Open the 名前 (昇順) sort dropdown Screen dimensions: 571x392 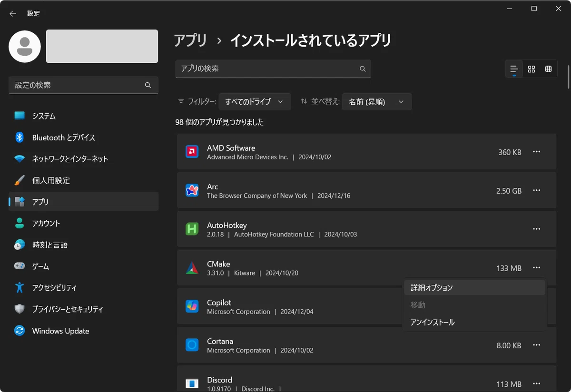(377, 102)
